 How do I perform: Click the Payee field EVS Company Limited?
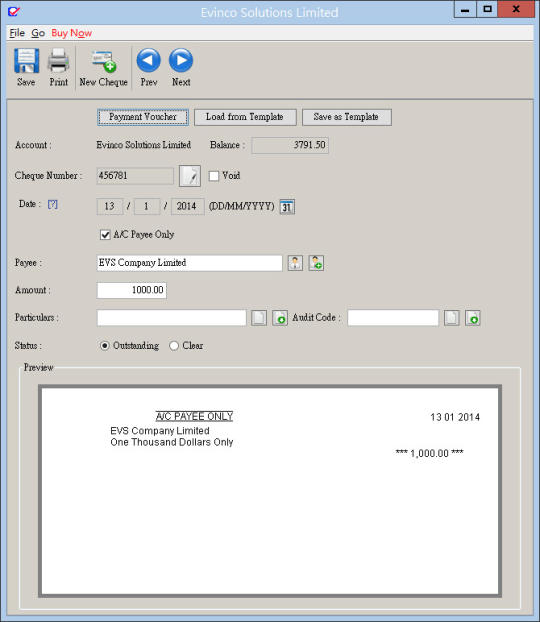point(189,263)
